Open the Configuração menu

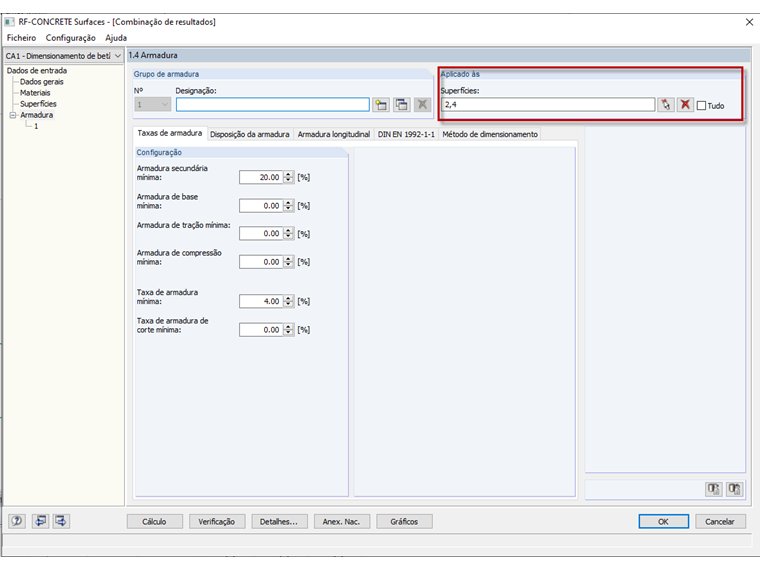click(71, 38)
